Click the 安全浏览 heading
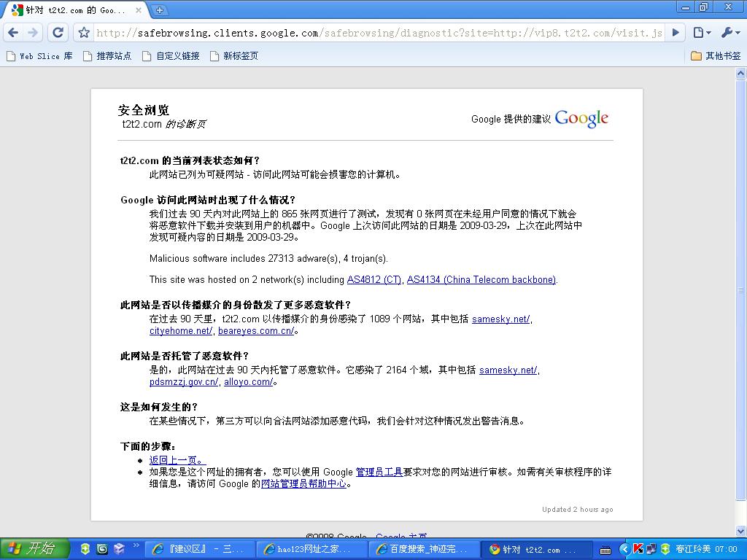 point(144,111)
